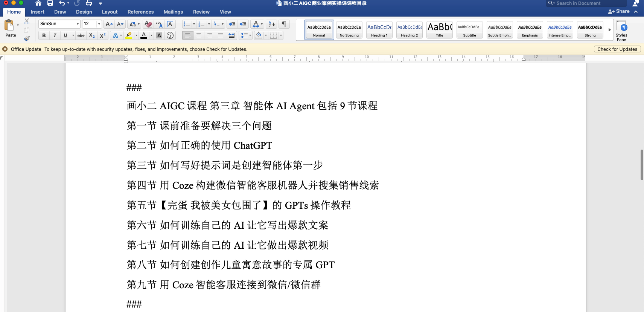Click the Distributed alignment icon
Screen dimensions: 644x312
(231, 35)
